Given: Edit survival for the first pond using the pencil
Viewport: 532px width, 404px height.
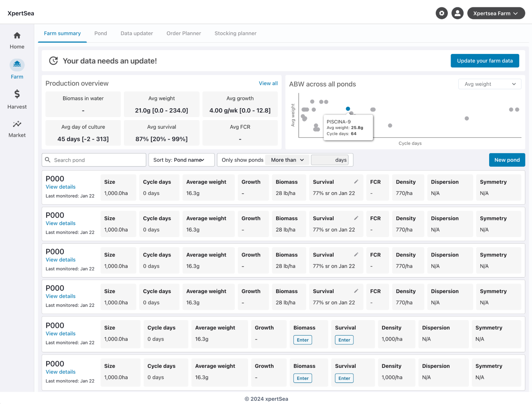Looking at the screenshot, I should [356, 181].
